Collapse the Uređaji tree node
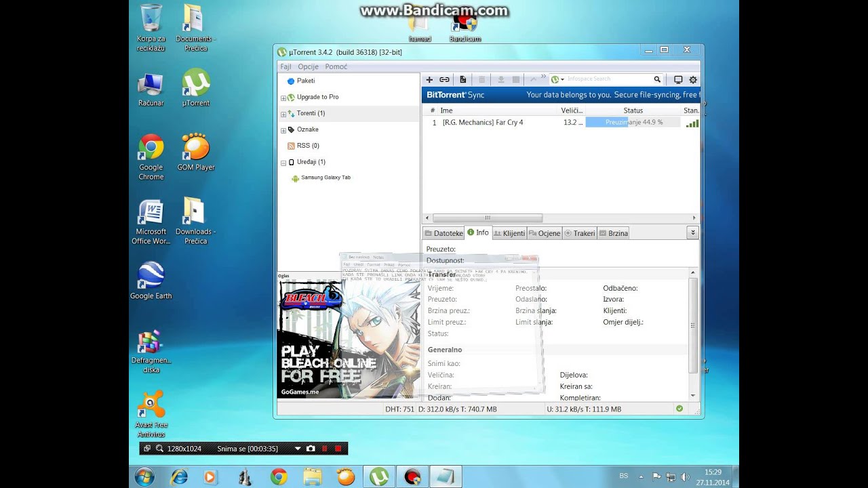This screenshot has width=868, height=488. click(x=283, y=163)
